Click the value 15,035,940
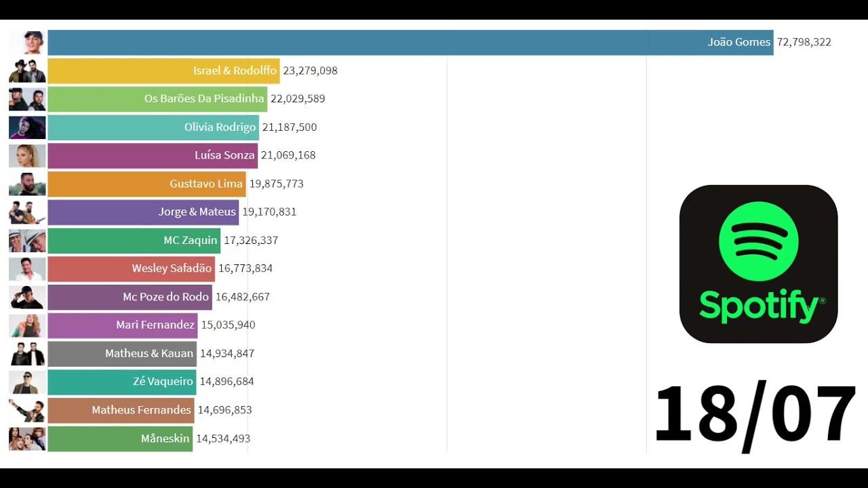The image size is (868, 488). click(228, 325)
